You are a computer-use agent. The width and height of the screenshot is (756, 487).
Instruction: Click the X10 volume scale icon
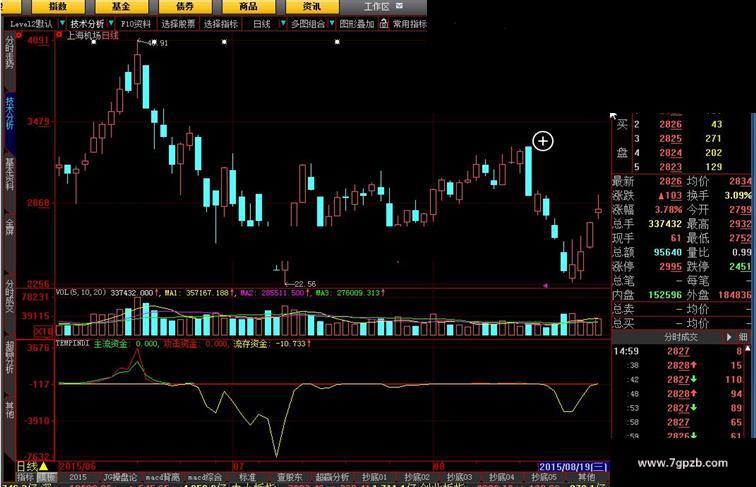(43, 332)
